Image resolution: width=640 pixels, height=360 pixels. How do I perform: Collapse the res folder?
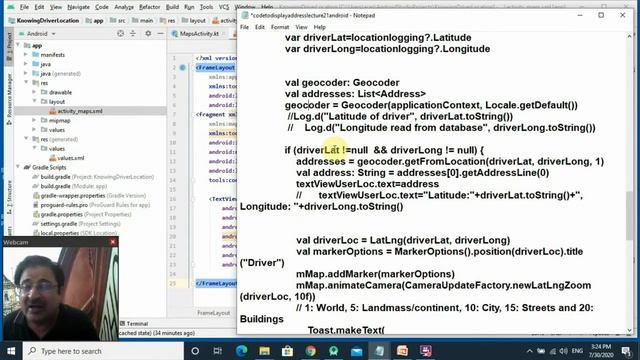coord(26,82)
